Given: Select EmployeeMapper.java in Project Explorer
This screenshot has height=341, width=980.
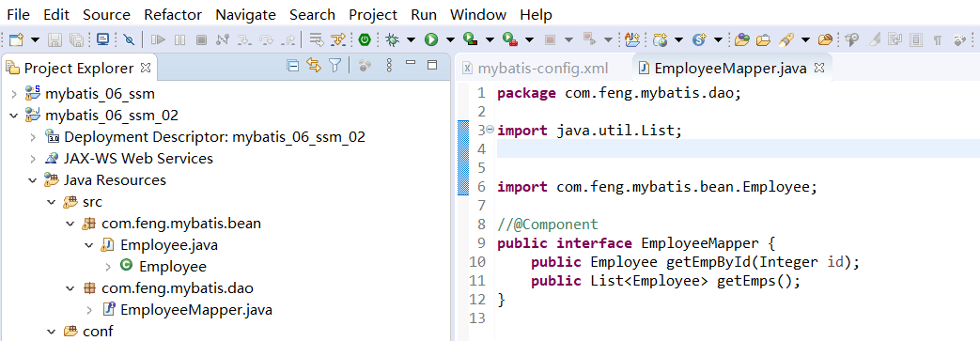Looking at the screenshot, I should (195, 310).
